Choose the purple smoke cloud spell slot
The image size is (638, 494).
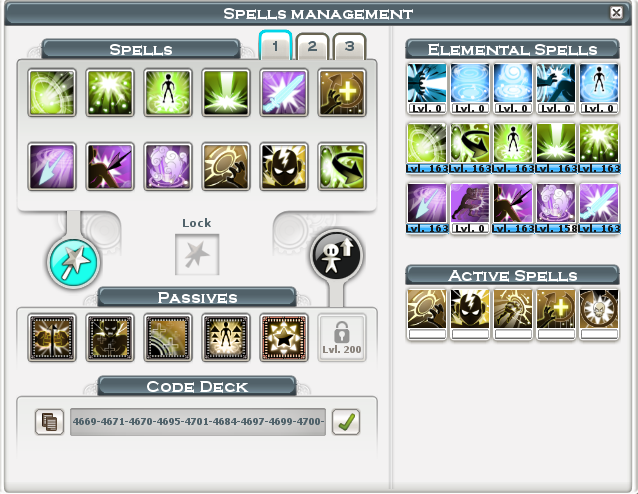point(168,166)
